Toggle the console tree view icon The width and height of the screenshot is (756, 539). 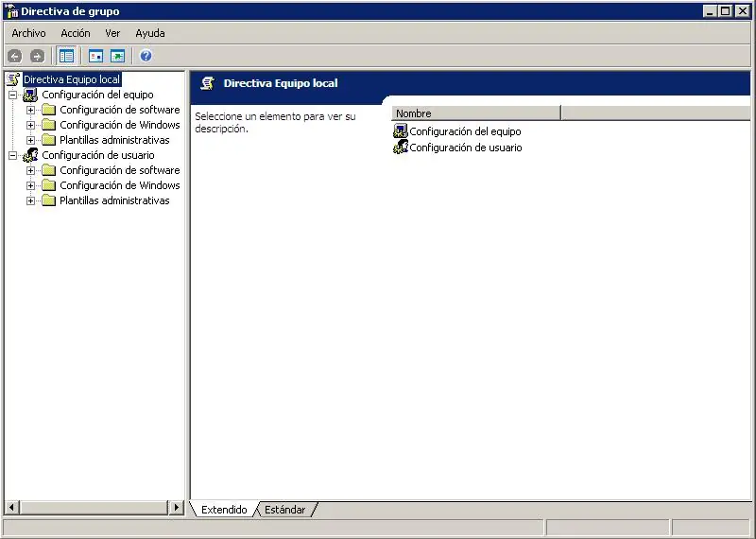[x=66, y=57]
